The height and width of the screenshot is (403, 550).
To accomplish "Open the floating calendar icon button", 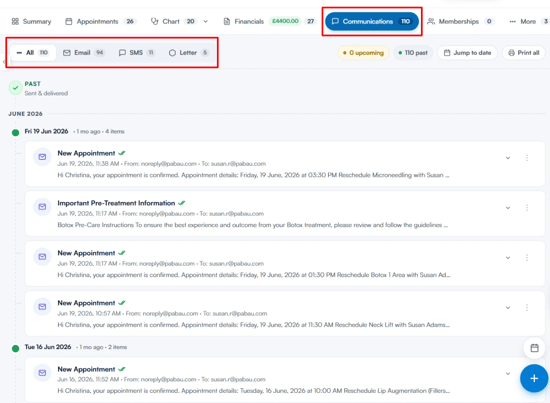I will pyautogui.click(x=534, y=348).
